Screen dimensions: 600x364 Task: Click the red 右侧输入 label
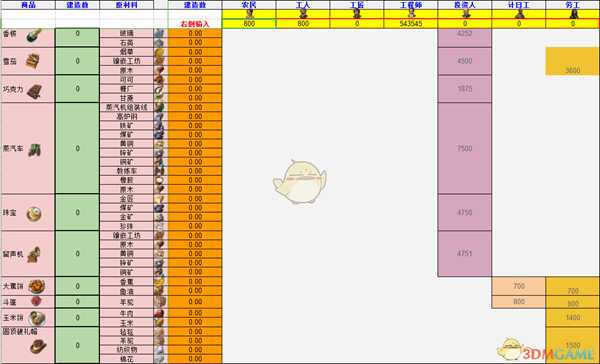(195, 24)
